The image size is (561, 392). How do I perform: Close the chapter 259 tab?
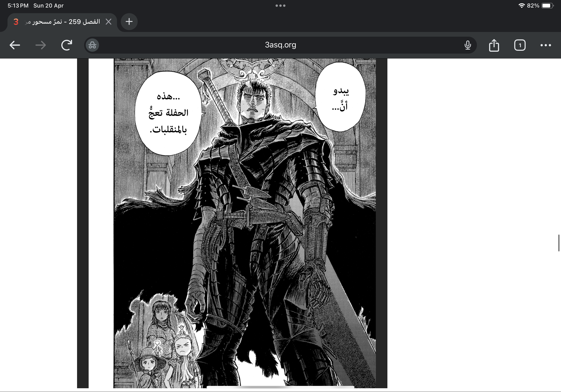109,22
